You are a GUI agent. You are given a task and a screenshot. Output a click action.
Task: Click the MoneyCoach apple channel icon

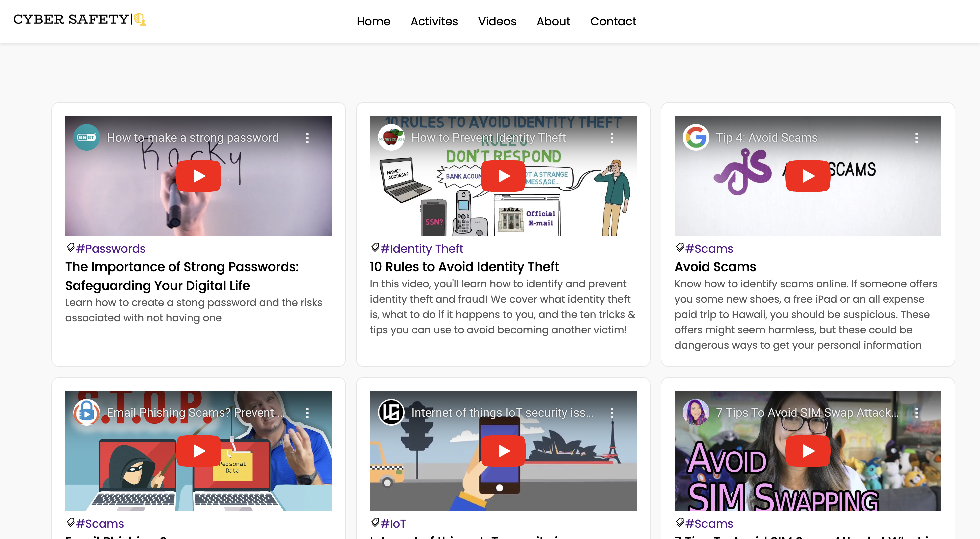[391, 137]
